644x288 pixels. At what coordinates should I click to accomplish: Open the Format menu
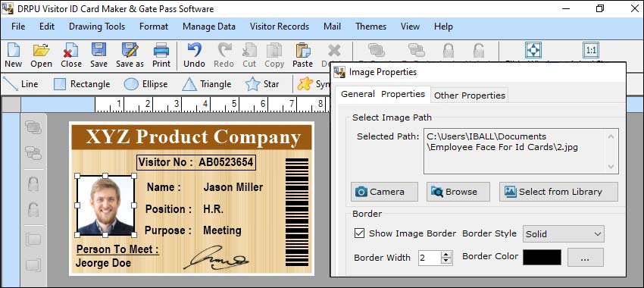(x=154, y=27)
